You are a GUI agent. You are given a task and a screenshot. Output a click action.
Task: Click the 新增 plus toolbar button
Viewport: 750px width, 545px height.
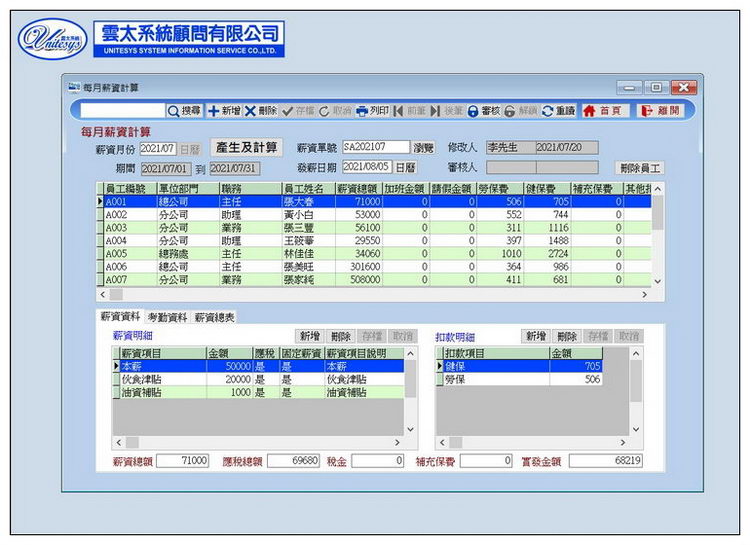[224, 111]
